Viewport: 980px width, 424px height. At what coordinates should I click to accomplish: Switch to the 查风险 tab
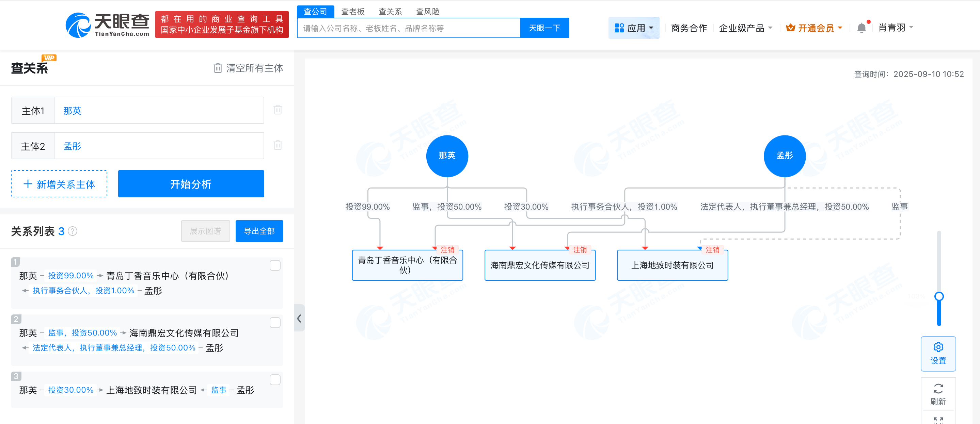[x=427, y=12]
